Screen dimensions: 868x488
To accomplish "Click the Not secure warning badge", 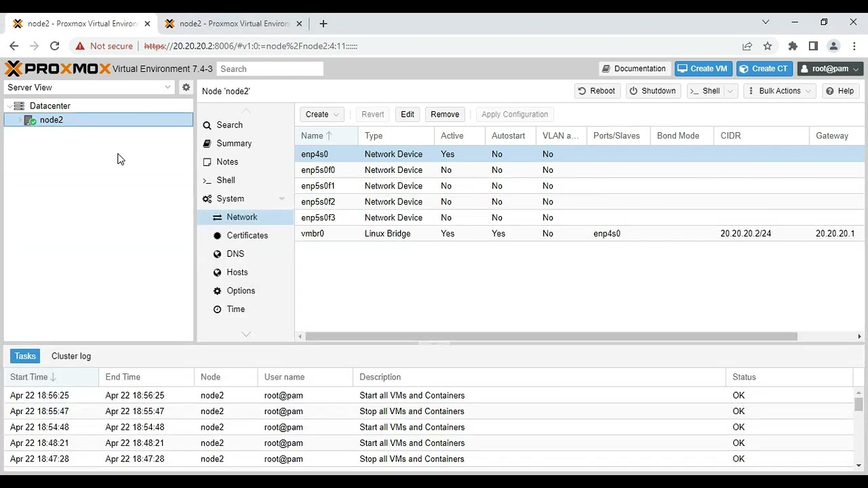I will coord(104,46).
